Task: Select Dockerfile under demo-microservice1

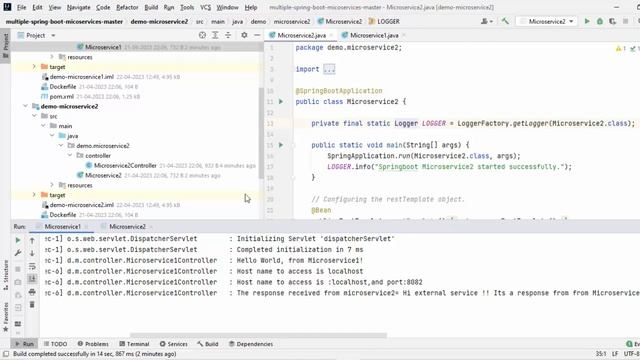Action: [x=63, y=87]
